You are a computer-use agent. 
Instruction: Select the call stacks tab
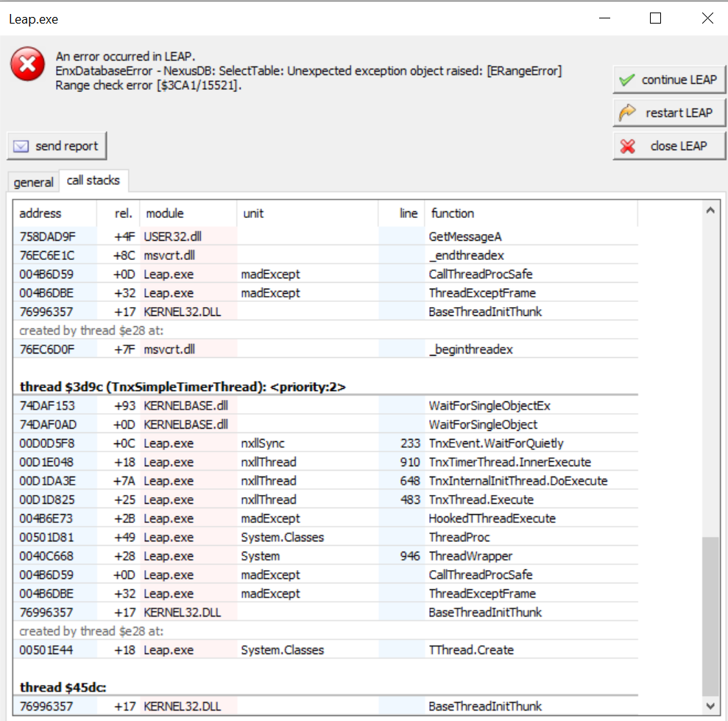pos(93,180)
